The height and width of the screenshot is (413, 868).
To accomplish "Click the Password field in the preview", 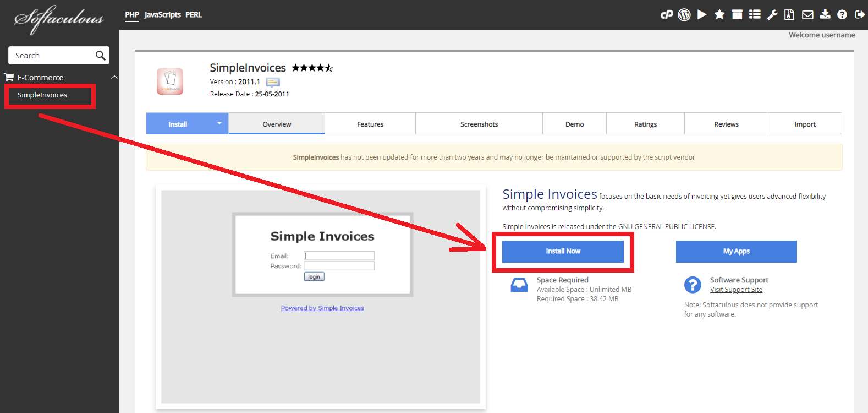I will tap(339, 266).
